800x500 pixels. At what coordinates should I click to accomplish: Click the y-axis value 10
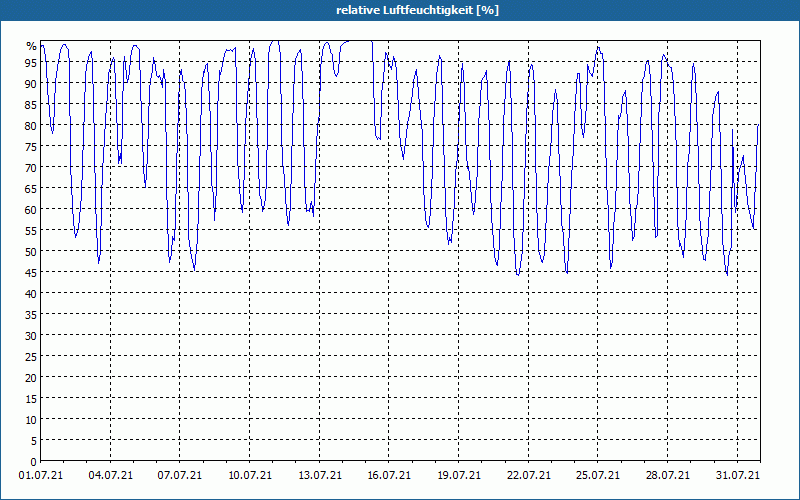(x=31, y=420)
